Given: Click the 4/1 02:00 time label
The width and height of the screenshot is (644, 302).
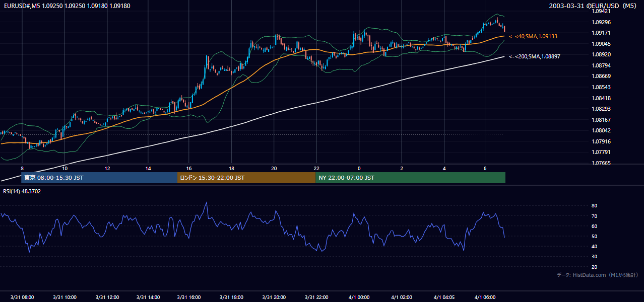Looking at the screenshot, I should point(402,297).
